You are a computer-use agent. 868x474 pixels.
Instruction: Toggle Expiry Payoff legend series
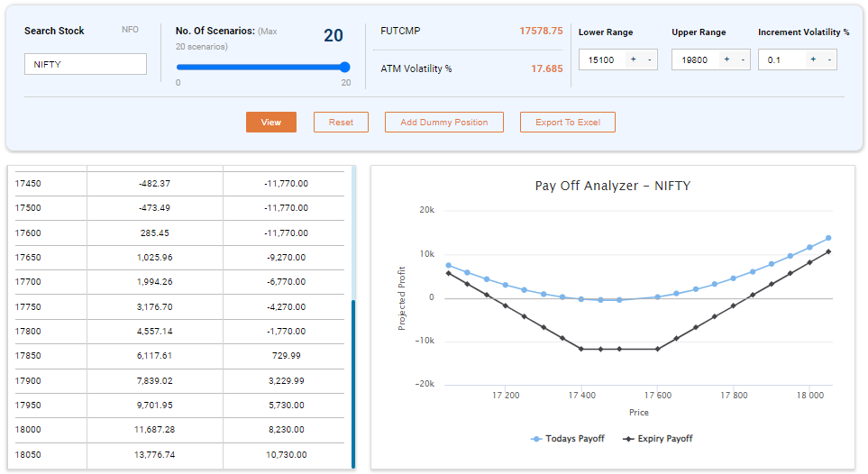pos(658,439)
